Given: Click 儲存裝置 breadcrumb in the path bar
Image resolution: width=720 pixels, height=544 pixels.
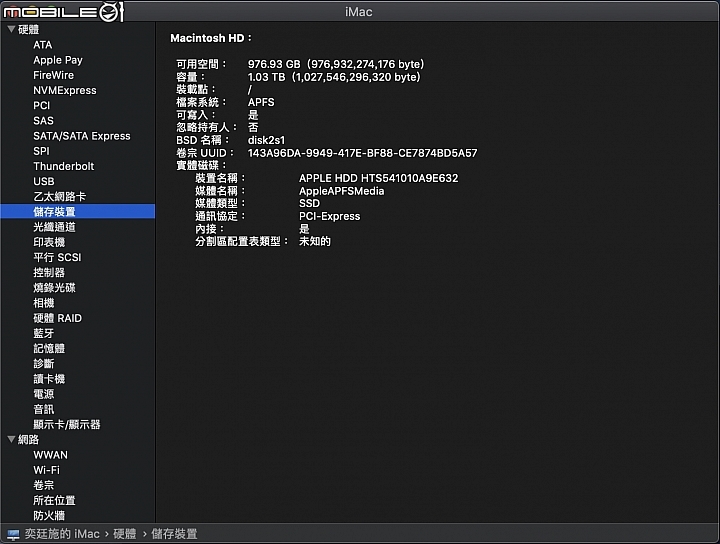Looking at the screenshot, I should (174, 534).
